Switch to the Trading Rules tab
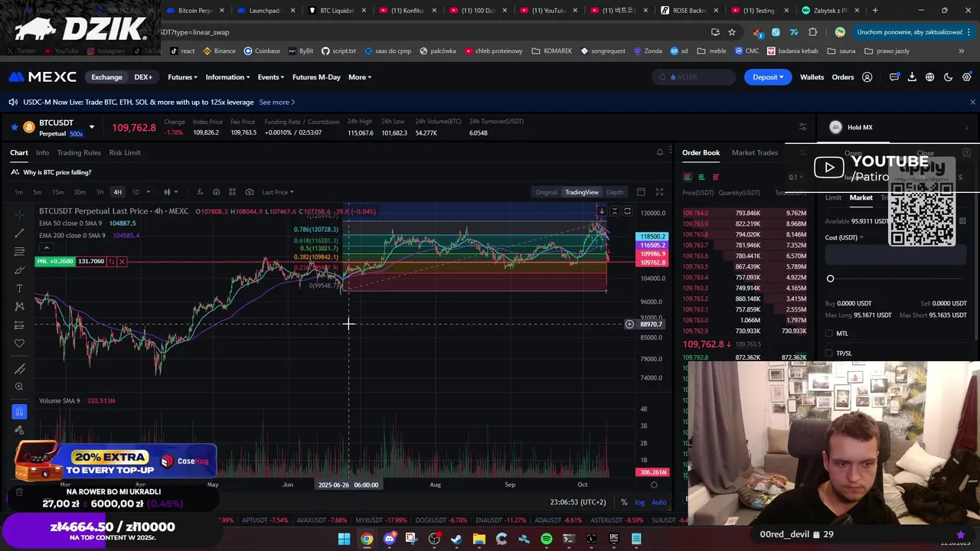This screenshot has width=980, height=551. point(79,152)
